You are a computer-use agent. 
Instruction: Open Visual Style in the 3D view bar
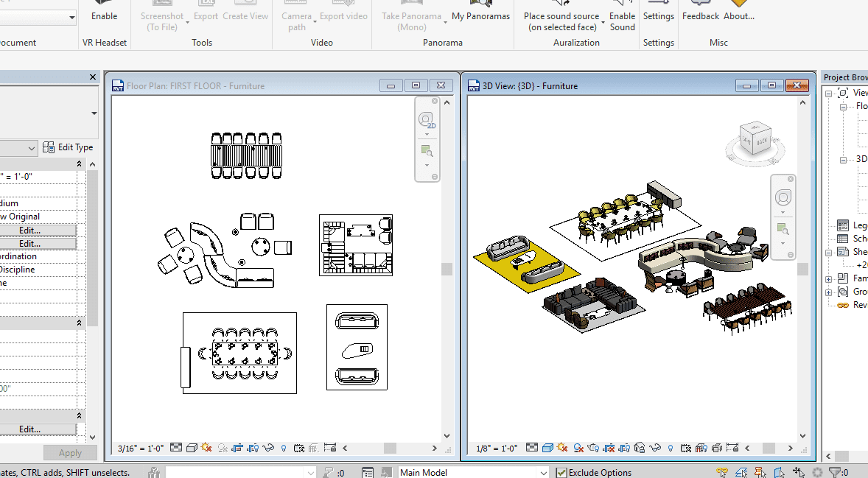pos(547,448)
